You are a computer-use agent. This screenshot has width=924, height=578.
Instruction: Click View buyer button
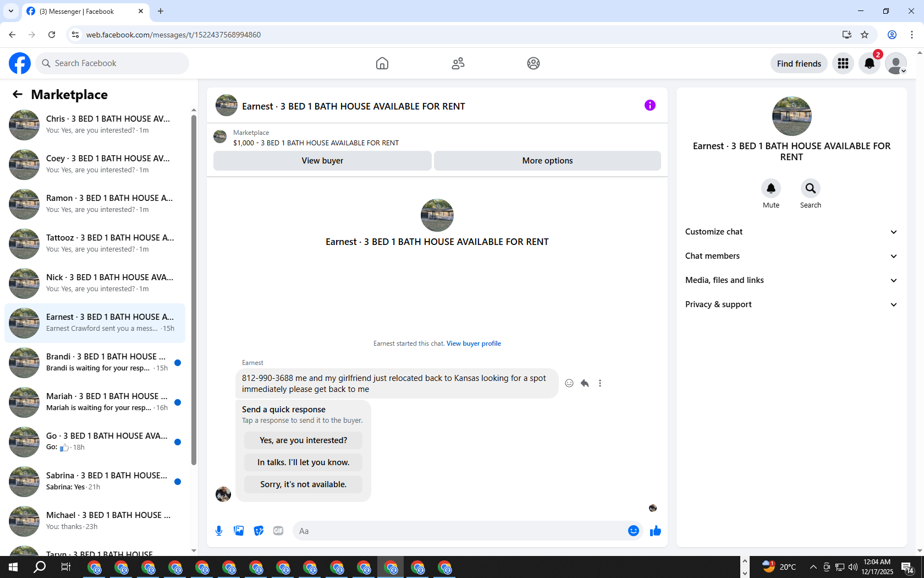point(322,161)
